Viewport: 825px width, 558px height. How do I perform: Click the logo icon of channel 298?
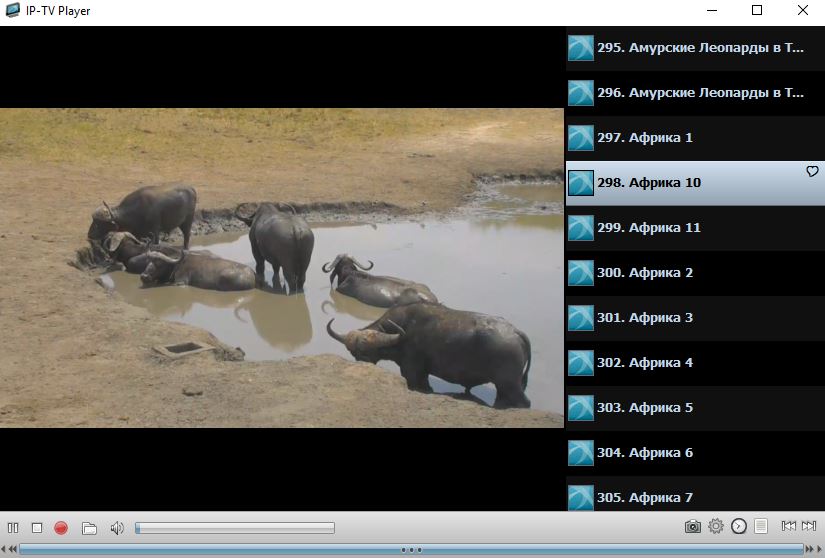click(581, 183)
